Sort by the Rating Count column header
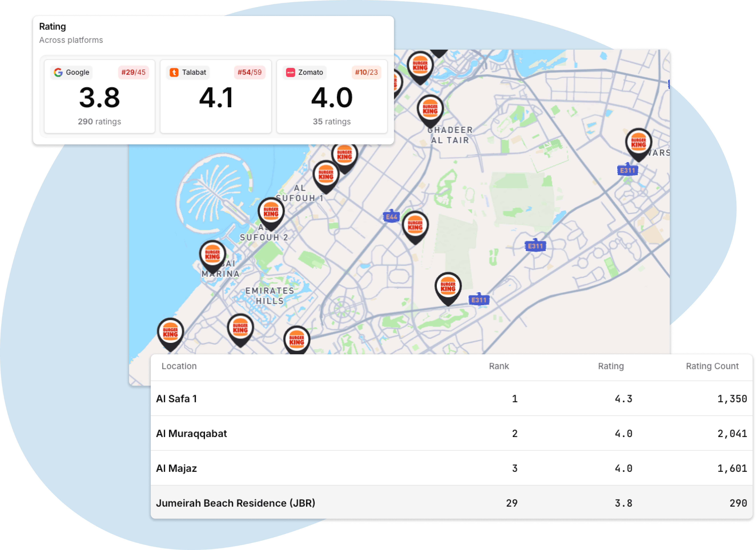The width and height of the screenshot is (756, 550). point(712,366)
